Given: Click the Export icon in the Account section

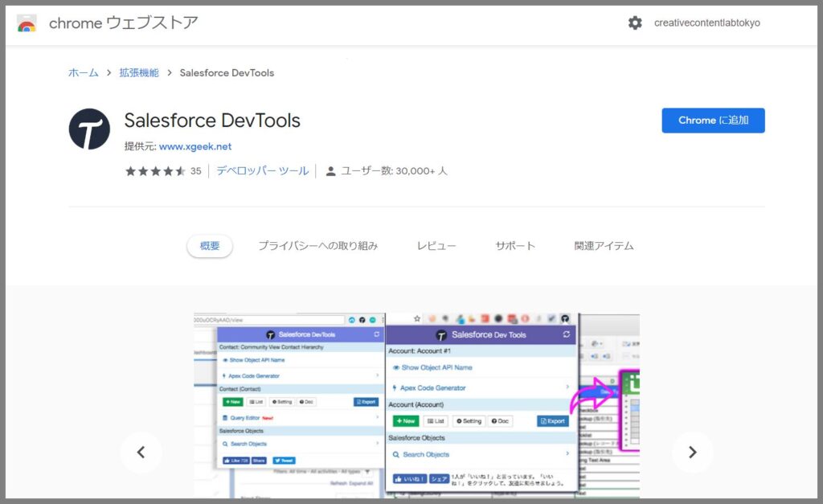Looking at the screenshot, I should point(543,421).
